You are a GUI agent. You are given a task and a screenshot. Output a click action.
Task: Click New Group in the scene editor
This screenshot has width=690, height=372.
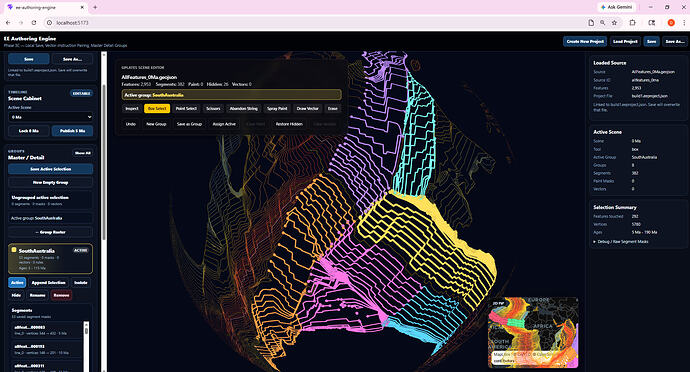(x=156, y=124)
